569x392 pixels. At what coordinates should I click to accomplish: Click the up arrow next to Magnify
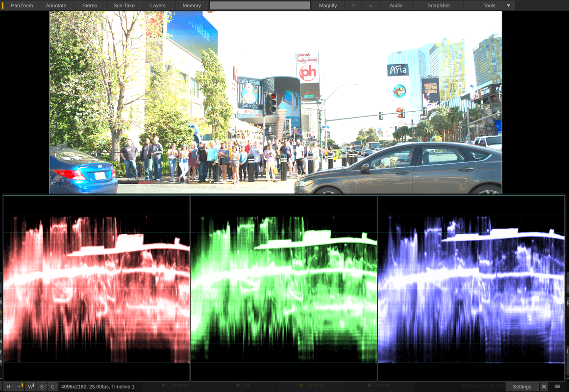point(371,5)
